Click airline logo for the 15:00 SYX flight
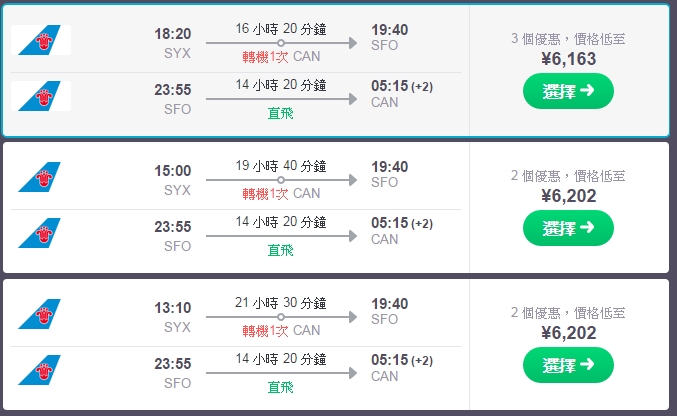Image resolution: width=677 pixels, height=416 pixels. click(x=39, y=178)
